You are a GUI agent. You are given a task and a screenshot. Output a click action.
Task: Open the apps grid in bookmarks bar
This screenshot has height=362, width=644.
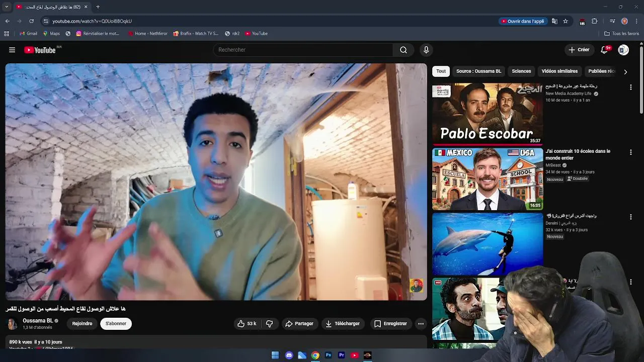pyautogui.click(x=7, y=34)
